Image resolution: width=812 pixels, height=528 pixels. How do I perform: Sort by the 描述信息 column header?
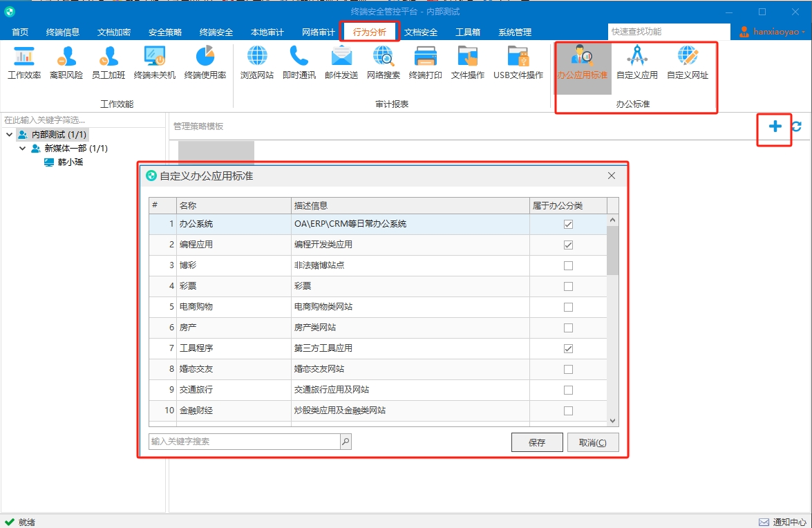click(x=410, y=205)
